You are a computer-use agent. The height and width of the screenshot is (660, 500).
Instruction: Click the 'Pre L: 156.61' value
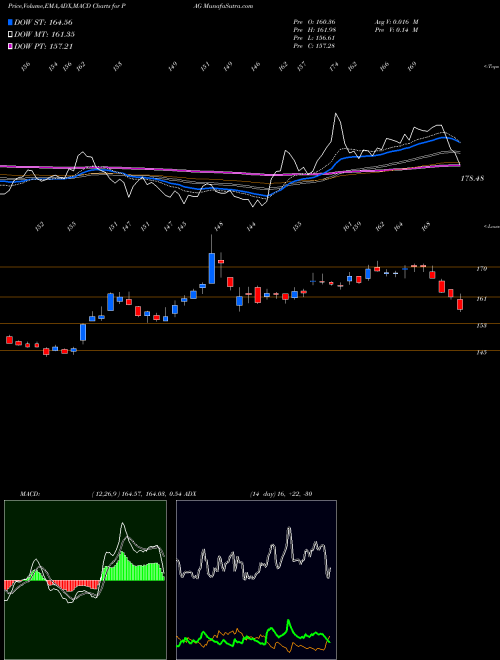[314, 37]
